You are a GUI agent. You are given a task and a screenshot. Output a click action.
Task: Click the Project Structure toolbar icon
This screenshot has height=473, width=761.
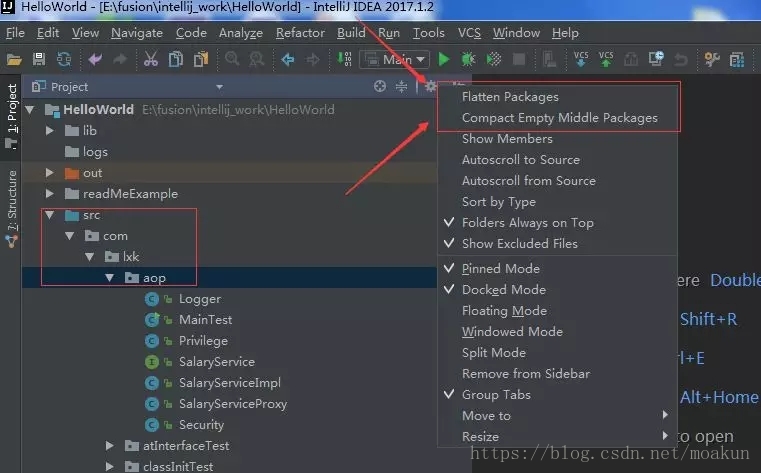(737, 60)
